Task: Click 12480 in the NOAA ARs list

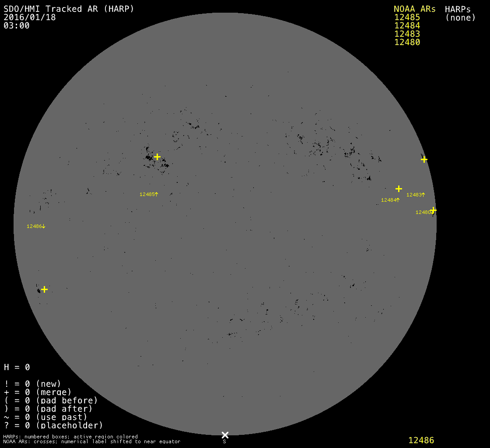Action: tap(407, 42)
